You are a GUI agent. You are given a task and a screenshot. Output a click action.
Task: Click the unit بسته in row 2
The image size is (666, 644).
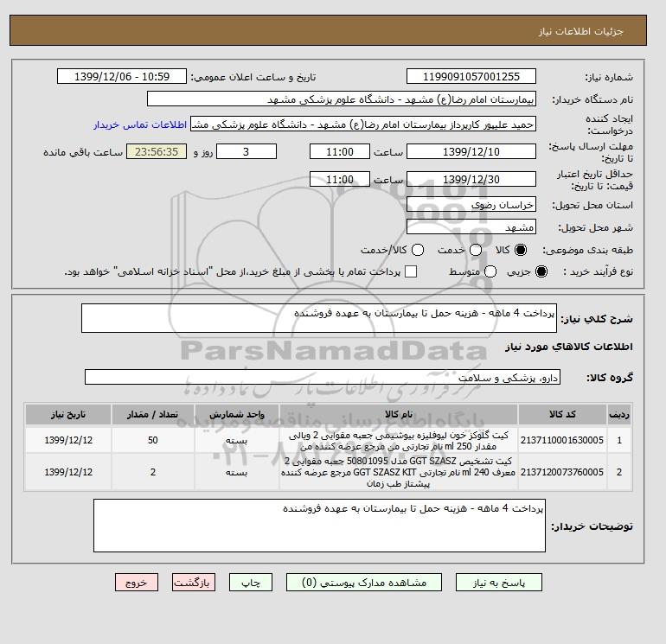coord(237,473)
